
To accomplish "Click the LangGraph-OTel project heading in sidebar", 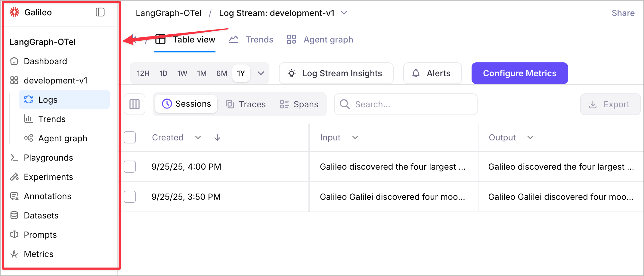I will 42,42.
